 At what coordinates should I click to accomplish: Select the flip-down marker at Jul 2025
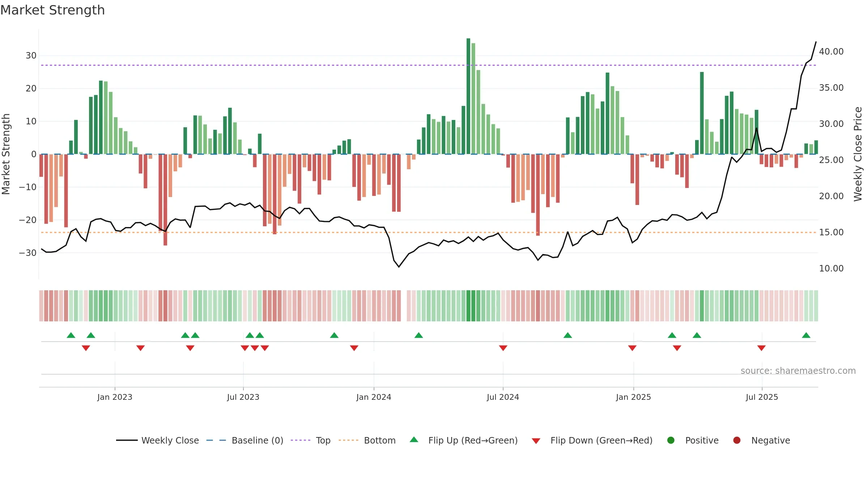click(x=761, y=348)
